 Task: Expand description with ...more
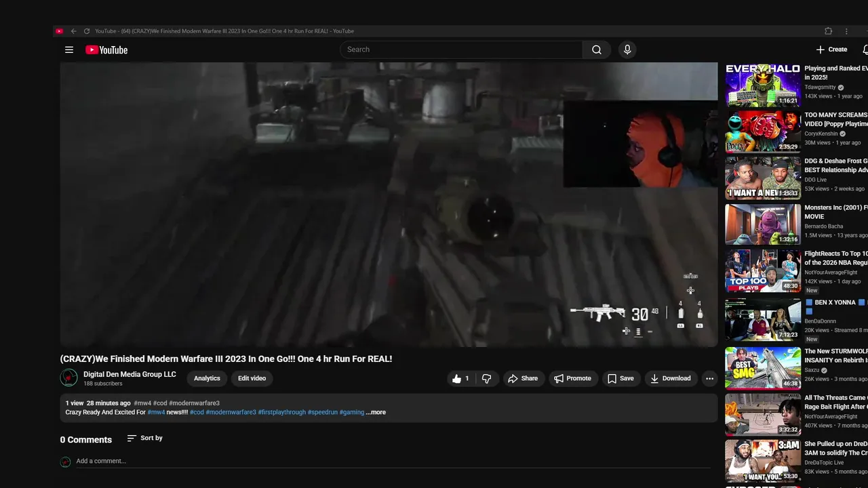(376, 412)
